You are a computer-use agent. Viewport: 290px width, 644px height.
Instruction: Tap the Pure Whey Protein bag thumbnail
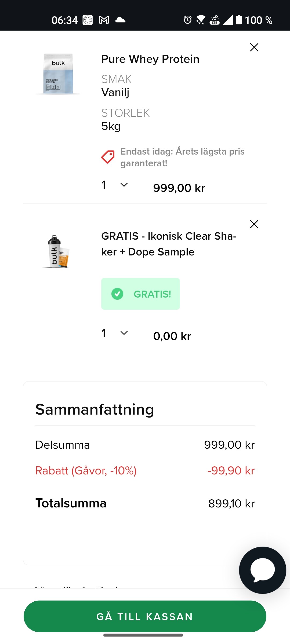(58, 74)
